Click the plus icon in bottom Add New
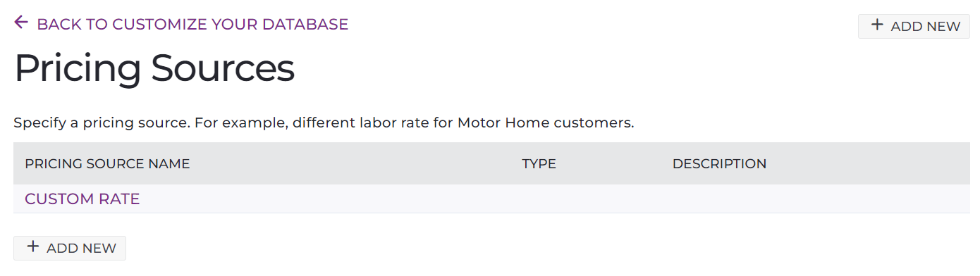This screenshot has width=980, height=276. tap(32, 247)
